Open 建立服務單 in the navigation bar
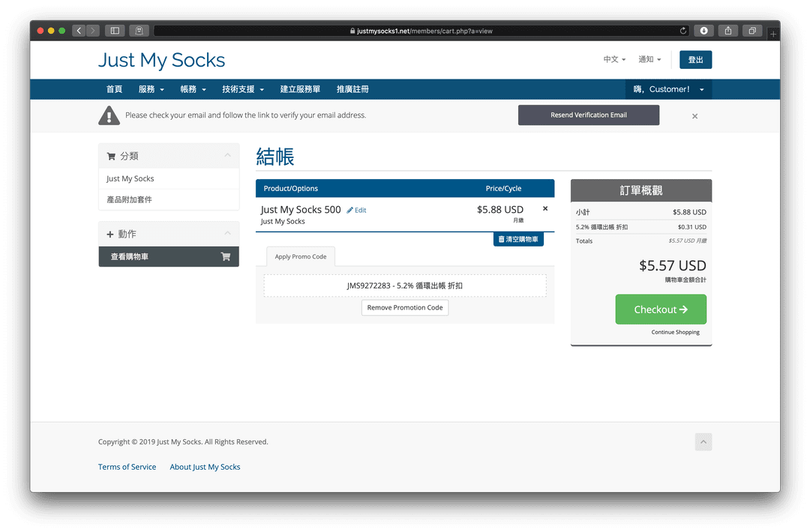 click(x=300, y=89)
